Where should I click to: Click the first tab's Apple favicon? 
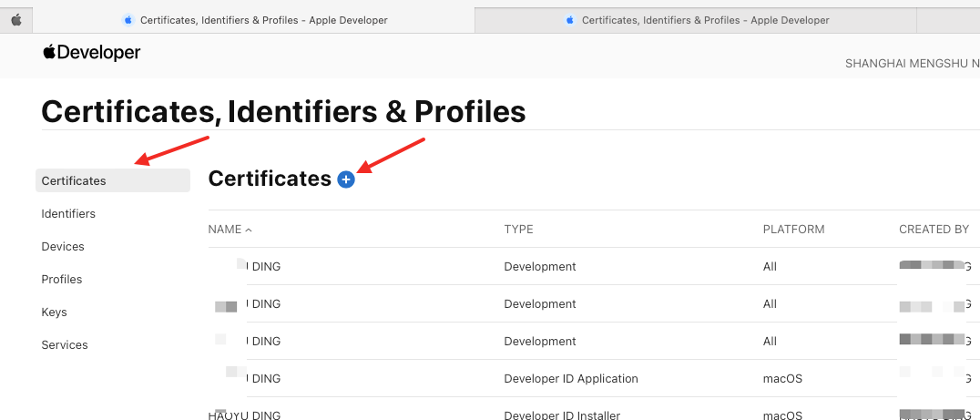(x=128, y=20)
